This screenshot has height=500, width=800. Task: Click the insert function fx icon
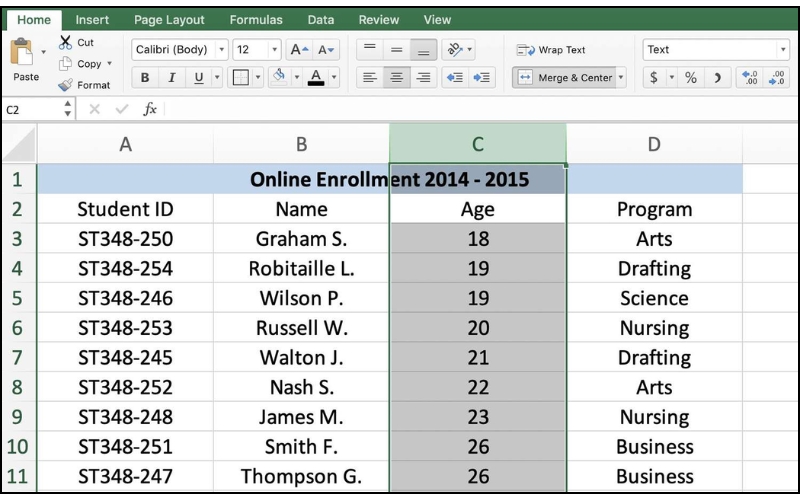[149, 110]
